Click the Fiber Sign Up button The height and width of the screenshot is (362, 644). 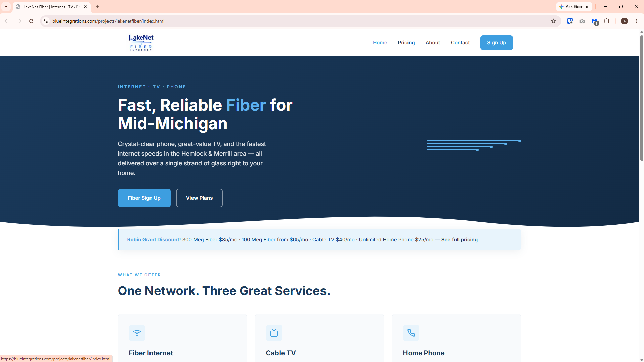pos(144,198)
